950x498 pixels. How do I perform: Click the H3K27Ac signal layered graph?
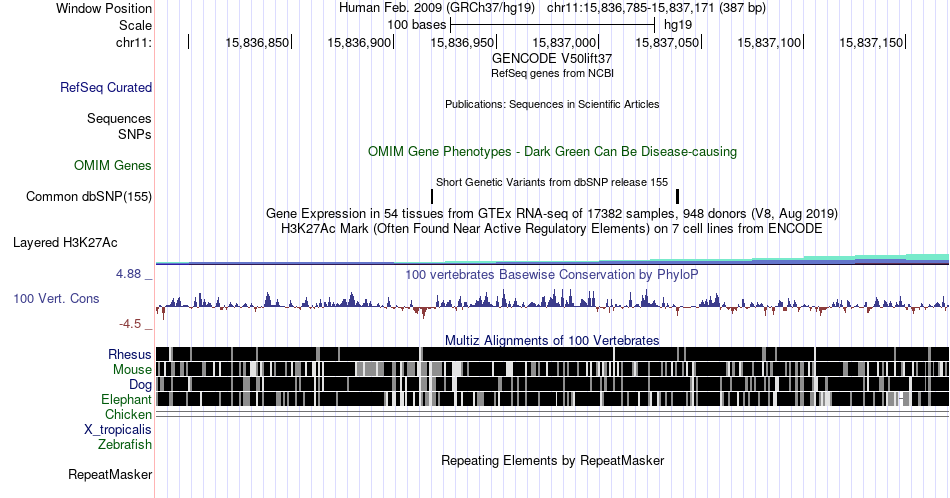pyautogui.click(x=552, y=259)
